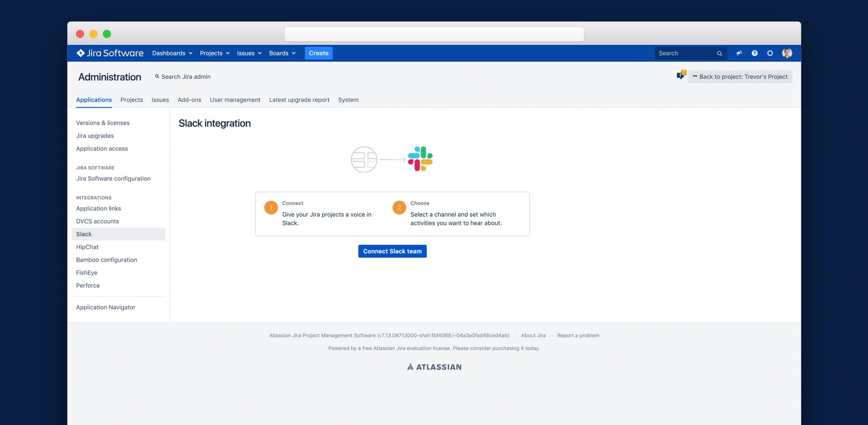Switch to the Add-ons tab

(189, 100)
